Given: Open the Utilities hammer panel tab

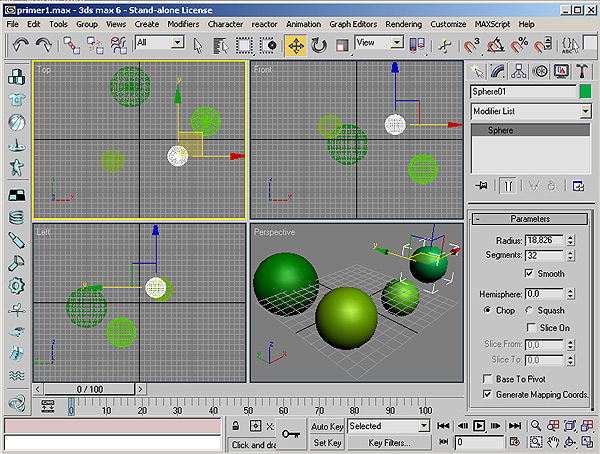Looking at the screenshot, I should tap(582, 70).
